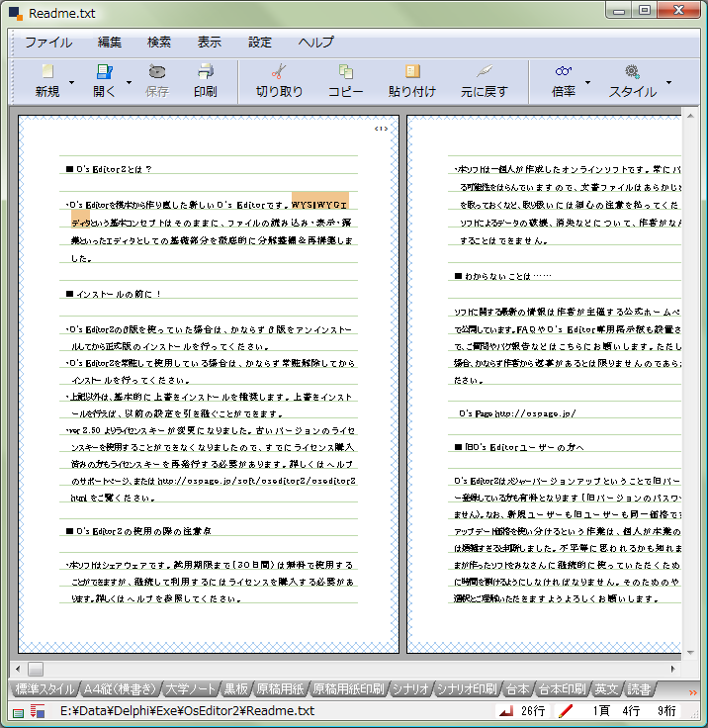Click the 4行 status bar entry
The height and width of the screenshot is (728, 708).
tap(631, 711)
